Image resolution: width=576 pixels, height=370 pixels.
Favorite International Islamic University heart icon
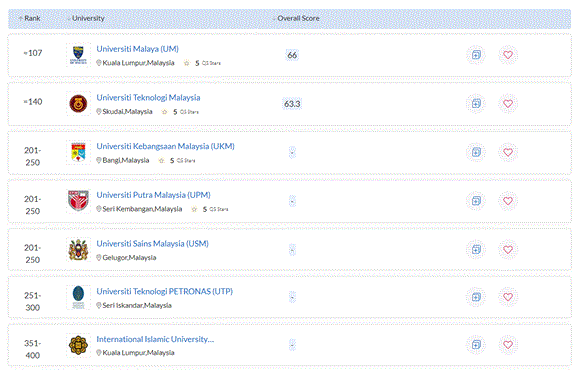[508, 345]
